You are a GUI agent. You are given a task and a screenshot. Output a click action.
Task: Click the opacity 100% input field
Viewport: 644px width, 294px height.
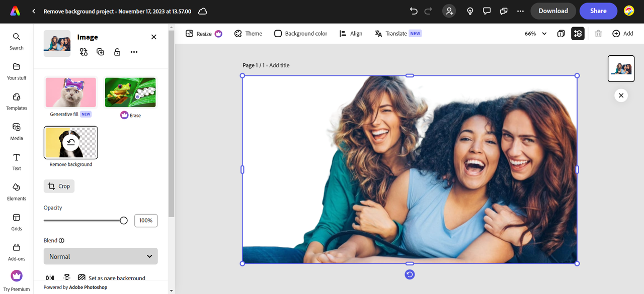coord(146,220)
